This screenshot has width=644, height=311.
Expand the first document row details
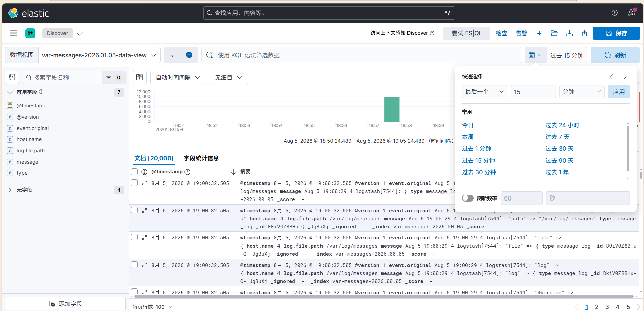pyautogui.click(x=144, y=183)
